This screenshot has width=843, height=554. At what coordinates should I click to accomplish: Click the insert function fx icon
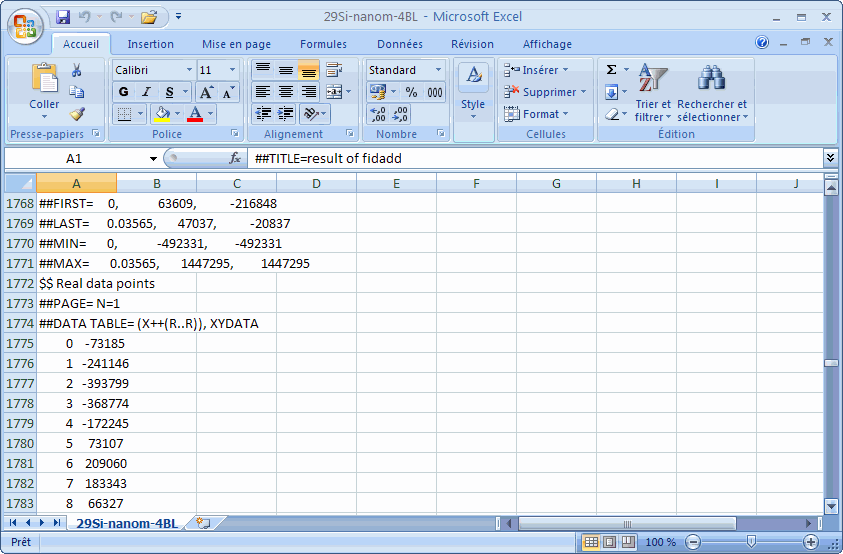click(x=236, y=158)
